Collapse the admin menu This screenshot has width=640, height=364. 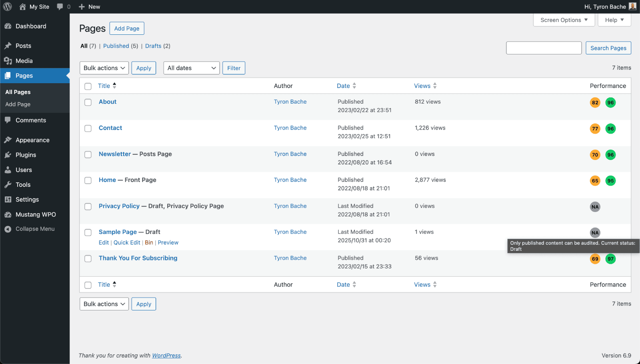(30, 228)
